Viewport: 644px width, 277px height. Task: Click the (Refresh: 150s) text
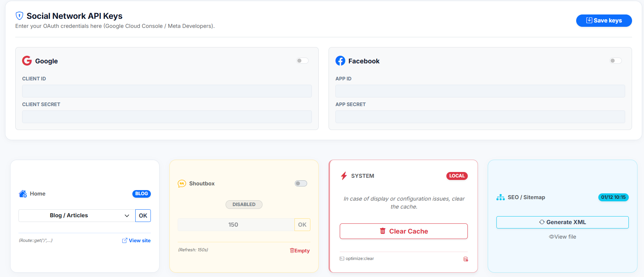[193, 250]
